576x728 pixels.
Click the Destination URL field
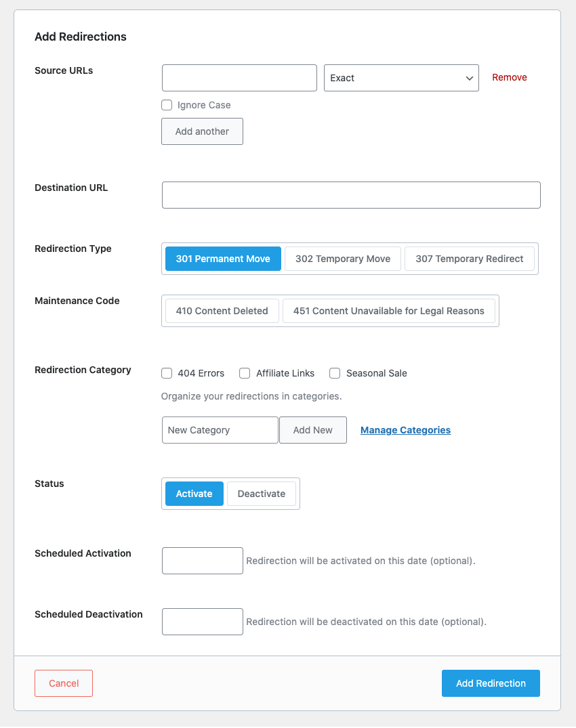pyautogui.click(x=350, y=195)
